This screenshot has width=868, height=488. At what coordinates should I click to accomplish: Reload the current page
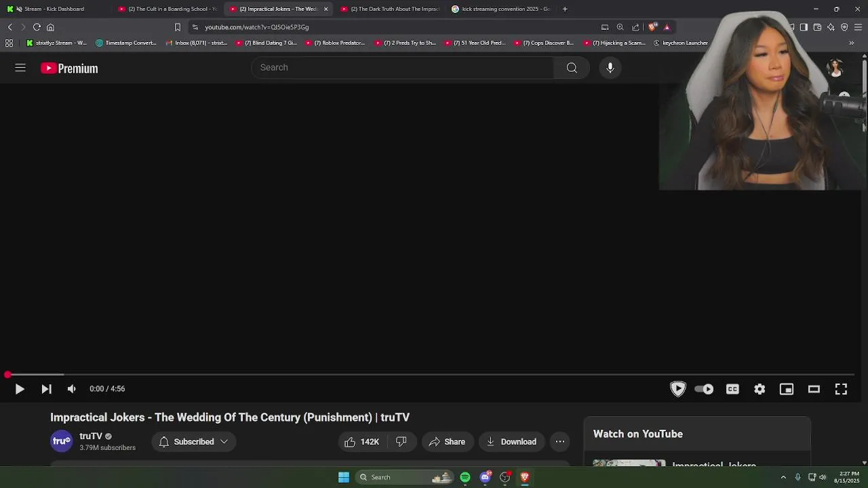[x=37, y=27]
